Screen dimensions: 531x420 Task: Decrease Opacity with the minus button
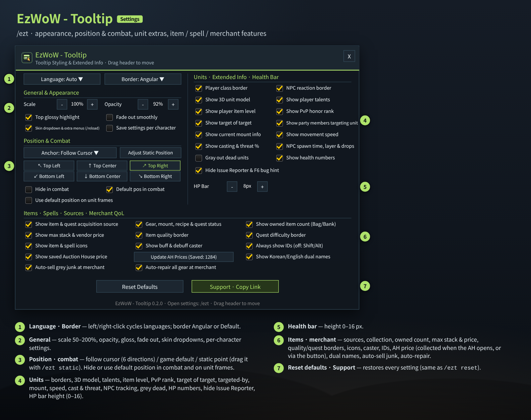click(x=143, y=104)
